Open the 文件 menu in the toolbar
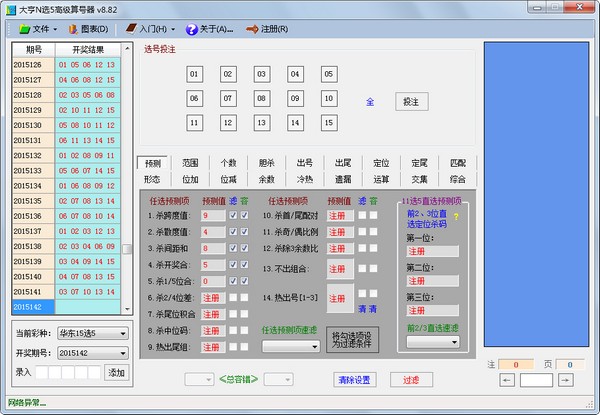Screen dimensions: 600x415 click(38, 29)
